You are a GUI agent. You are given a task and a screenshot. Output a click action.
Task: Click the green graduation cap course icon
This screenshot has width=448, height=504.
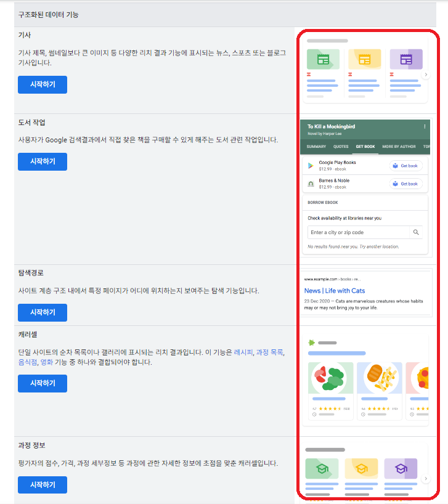coord(322,469)
